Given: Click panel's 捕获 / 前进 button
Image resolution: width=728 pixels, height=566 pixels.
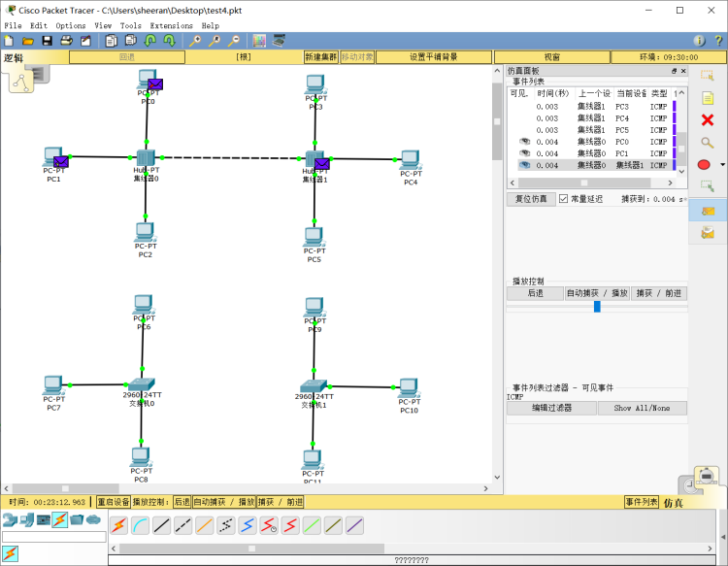Looking at the screenshot, I should pyautogui.click(x=658, y=293).
